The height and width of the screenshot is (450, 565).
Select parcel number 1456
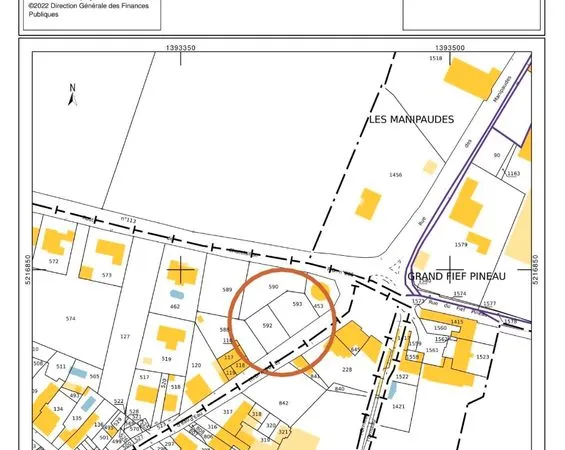coord(395,175)
